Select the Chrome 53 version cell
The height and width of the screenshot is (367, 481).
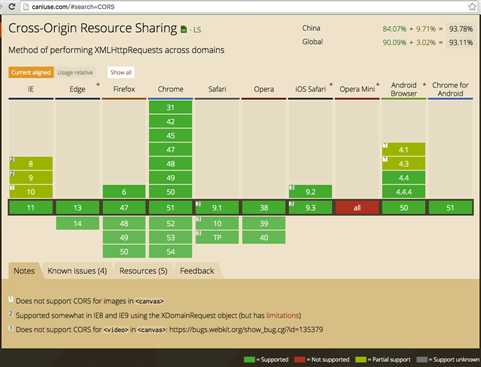coord(170,237)
